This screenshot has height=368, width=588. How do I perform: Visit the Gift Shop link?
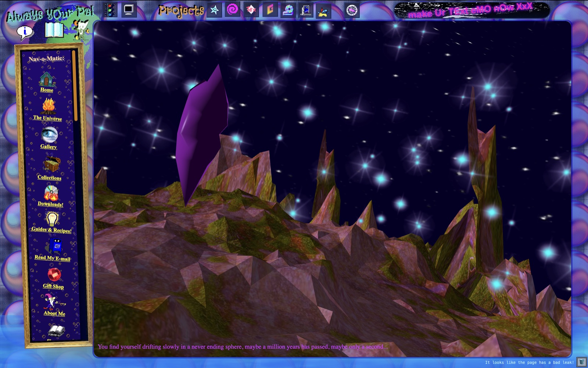coord(53,286)
